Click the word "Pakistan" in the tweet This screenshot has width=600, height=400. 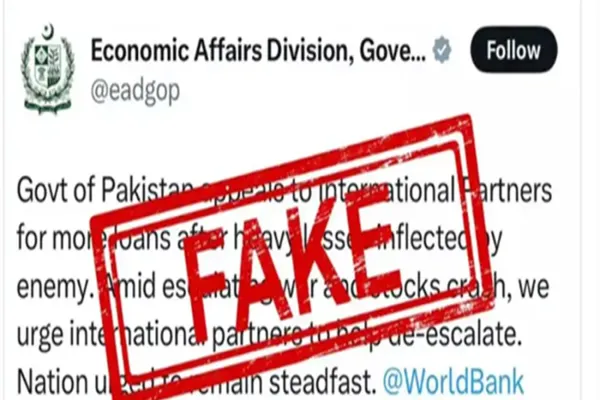tap(147, 190)
